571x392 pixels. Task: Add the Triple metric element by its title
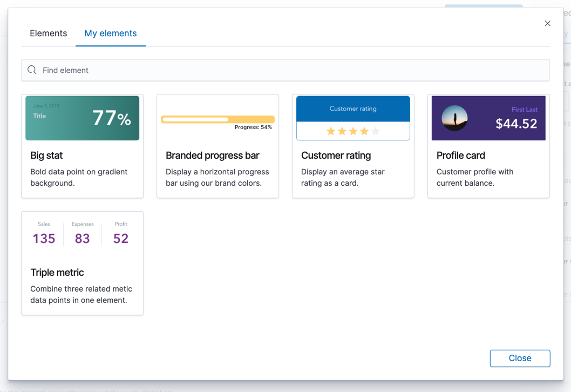pyautogui.click(x=57, y=273)
